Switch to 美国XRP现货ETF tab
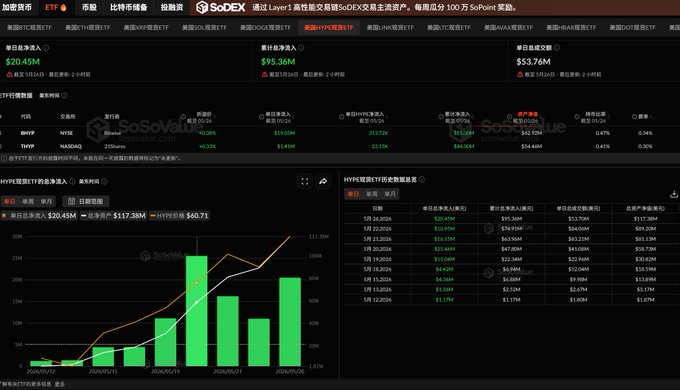680x390 pixels. tap(146, 27)
